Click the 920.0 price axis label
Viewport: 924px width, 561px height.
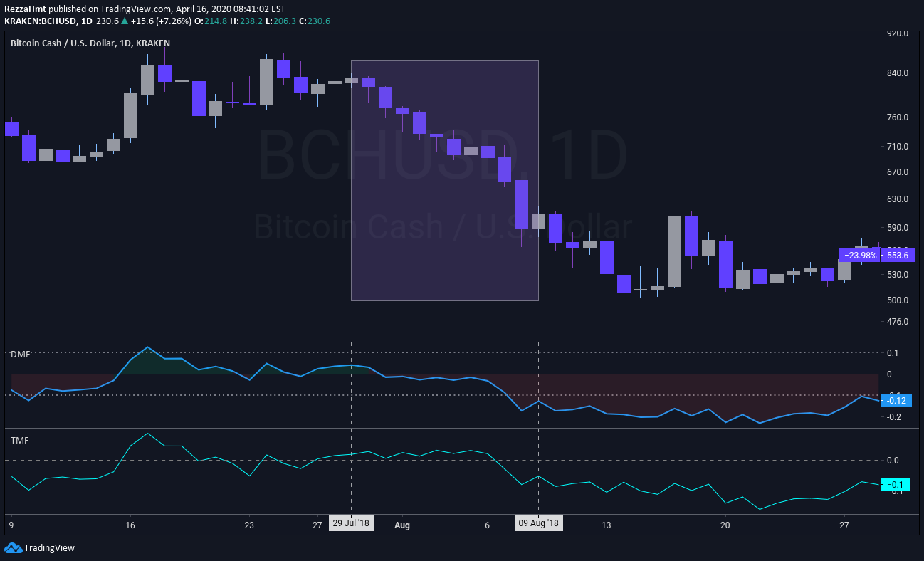(897, 33)
